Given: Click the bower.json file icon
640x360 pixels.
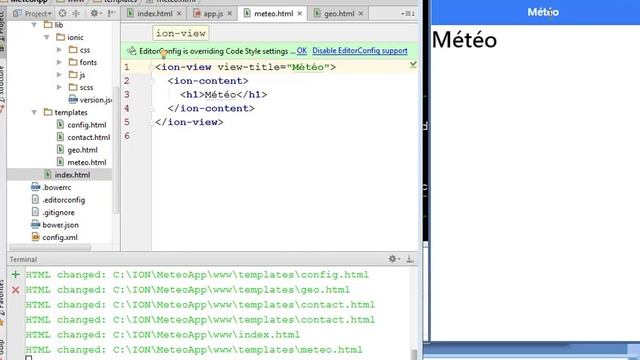Looking at the screenshot, I should [x=36, y=225].
